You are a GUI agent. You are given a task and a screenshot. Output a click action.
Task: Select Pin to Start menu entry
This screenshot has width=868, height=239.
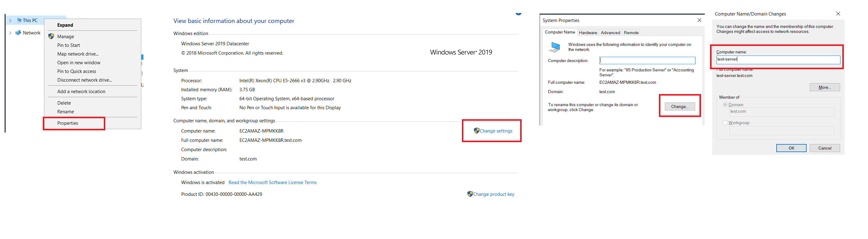tap(92, 45)
